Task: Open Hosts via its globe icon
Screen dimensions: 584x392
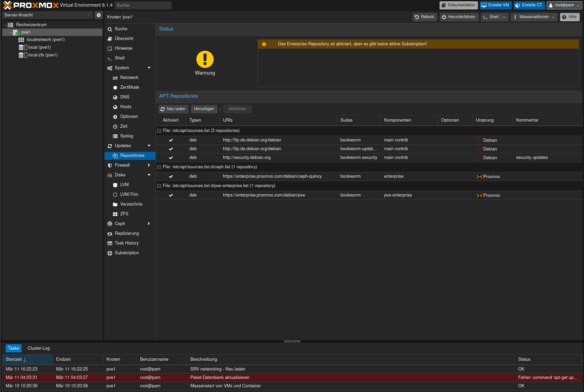Action: (x=115, y=107)
